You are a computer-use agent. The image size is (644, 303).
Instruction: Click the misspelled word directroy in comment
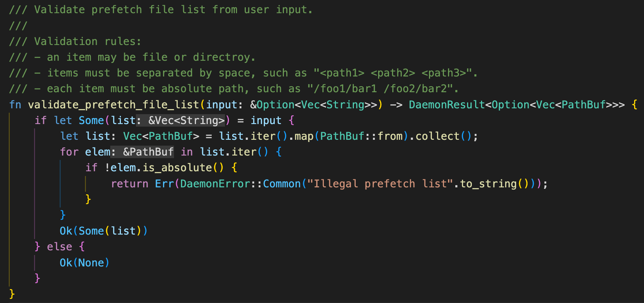tap(222, 57)
